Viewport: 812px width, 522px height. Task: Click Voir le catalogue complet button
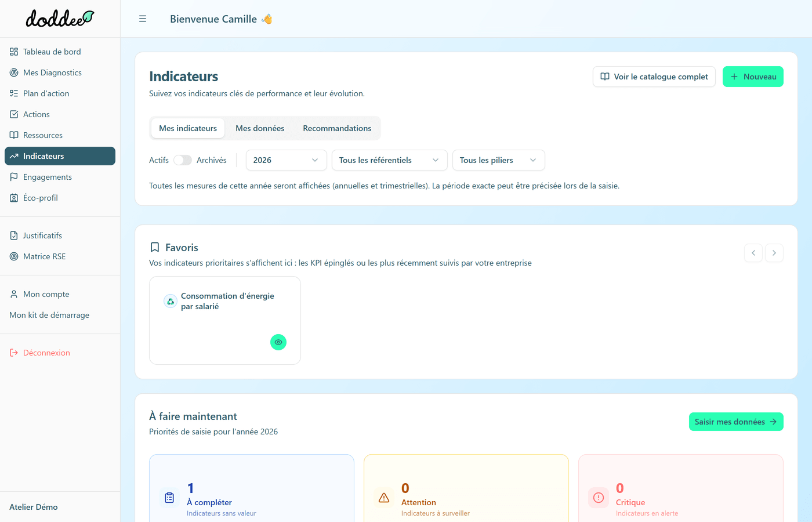(x=654, y=77)
